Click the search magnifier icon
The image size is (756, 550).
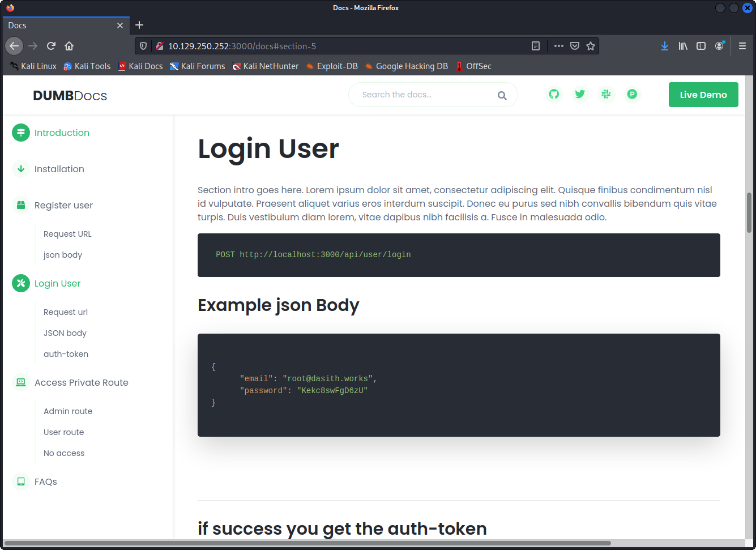[502, 95]
